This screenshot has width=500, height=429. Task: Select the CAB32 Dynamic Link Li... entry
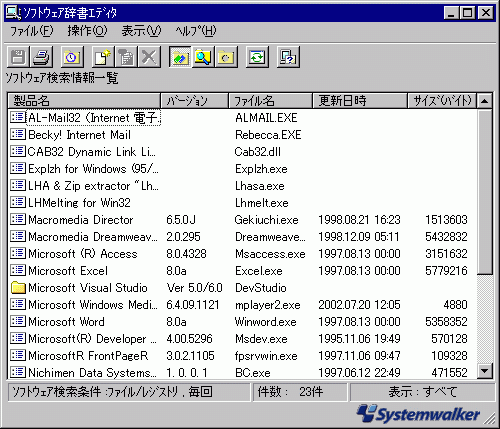click(91, 152)
